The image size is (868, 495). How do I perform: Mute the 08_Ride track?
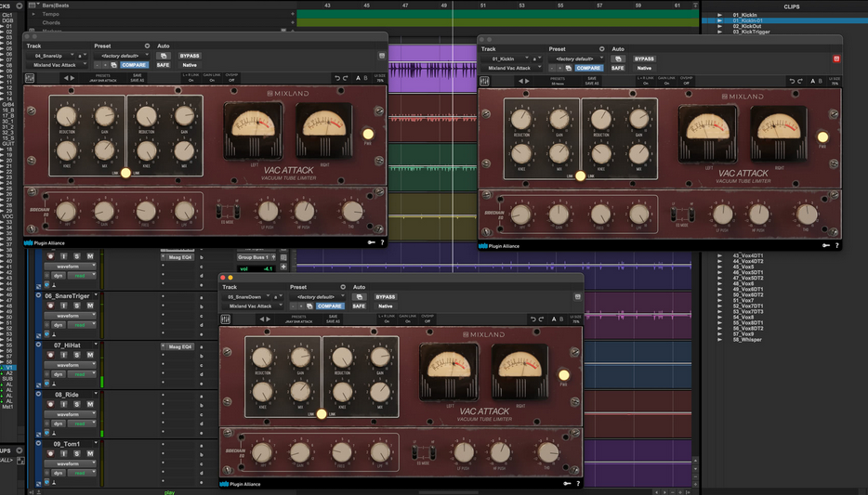coord(90,404)
